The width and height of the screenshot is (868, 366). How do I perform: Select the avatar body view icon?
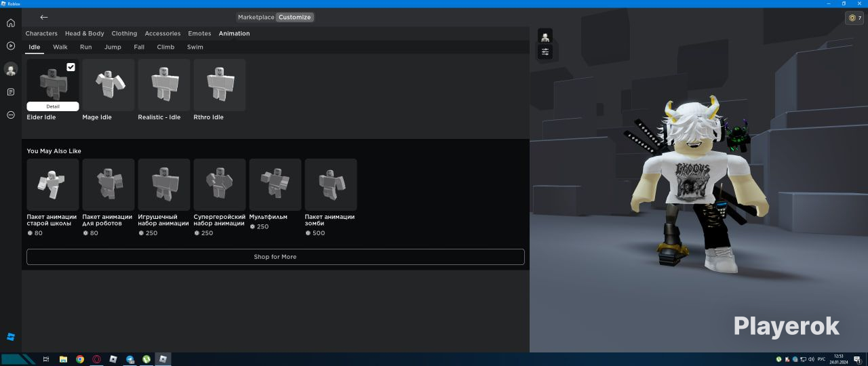pos(545,36)
